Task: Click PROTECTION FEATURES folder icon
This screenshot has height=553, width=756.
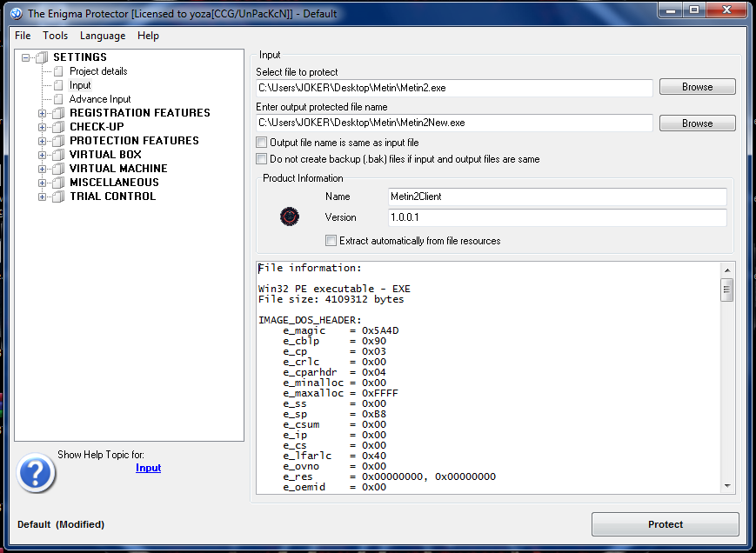Action: pyautogui.click(x=58, y=141)
